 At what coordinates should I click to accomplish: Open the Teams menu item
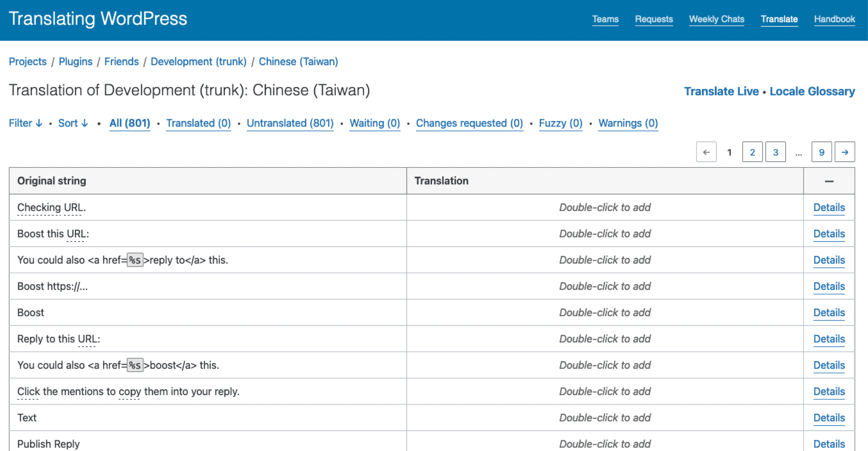pyautogui.click(x=605, y=19)
